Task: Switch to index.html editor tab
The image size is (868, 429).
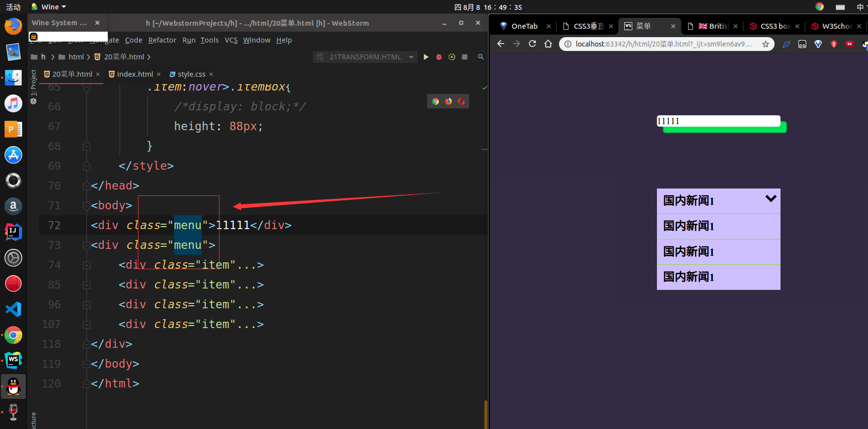Action: coord(134,74)
